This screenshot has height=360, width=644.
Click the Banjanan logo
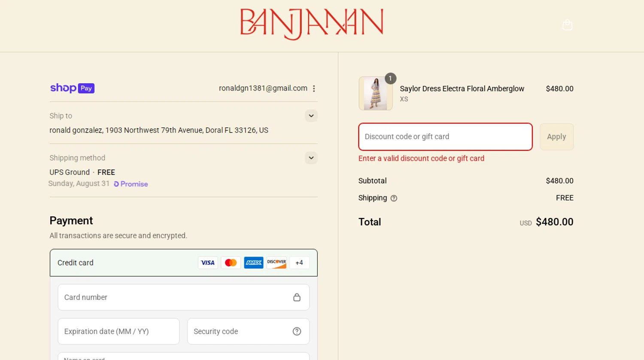pos(312,24)
